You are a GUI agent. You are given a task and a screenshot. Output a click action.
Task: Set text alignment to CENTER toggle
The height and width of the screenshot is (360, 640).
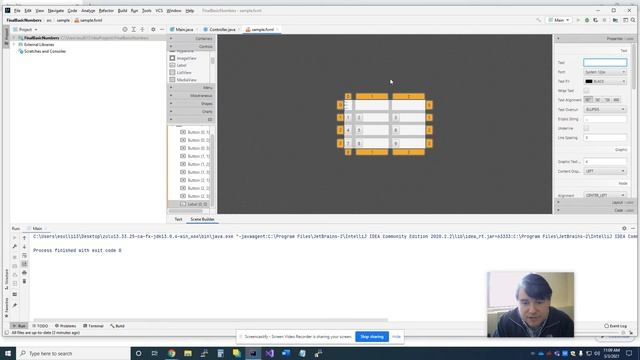[x=598, y=100]
